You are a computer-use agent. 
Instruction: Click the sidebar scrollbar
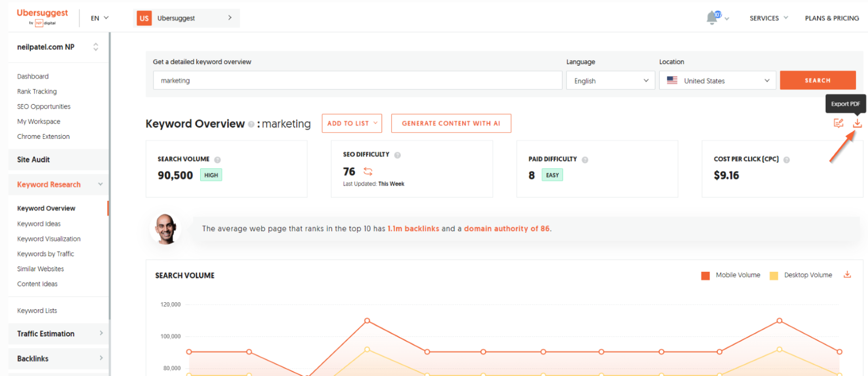[110, 176]
